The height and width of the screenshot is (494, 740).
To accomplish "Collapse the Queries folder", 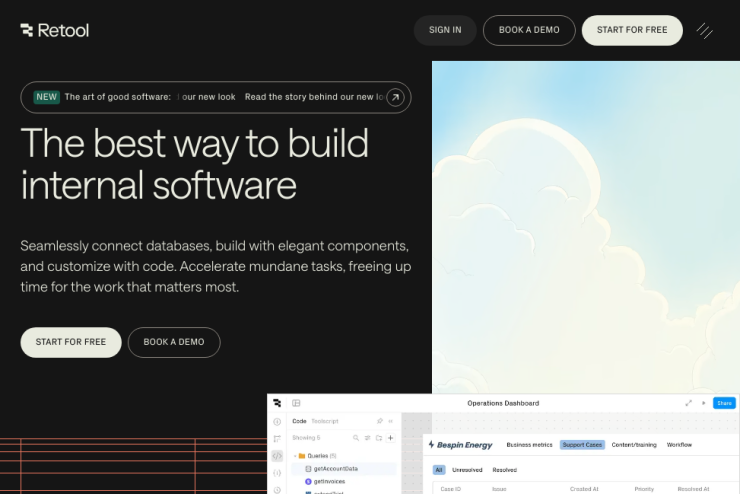I will pyautogui.click(x=295, y=456).
